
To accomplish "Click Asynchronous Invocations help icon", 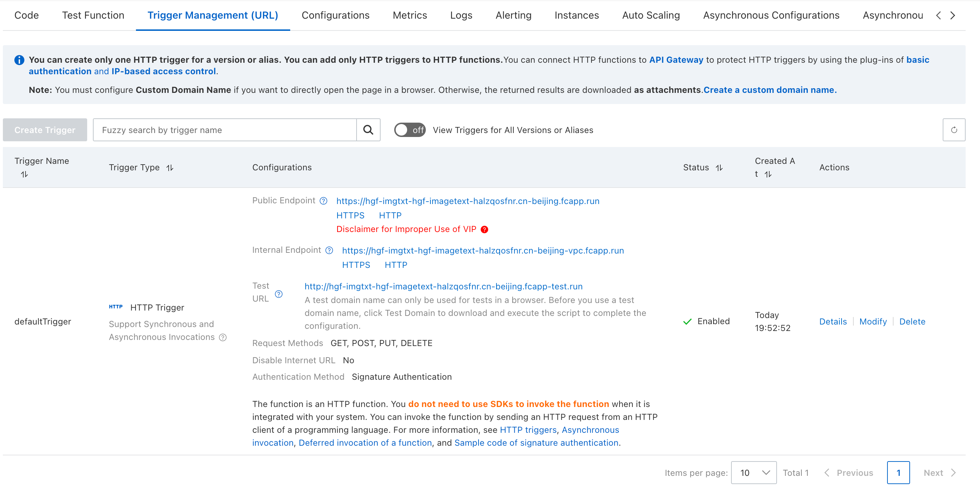I will click(x=223, y=337).
